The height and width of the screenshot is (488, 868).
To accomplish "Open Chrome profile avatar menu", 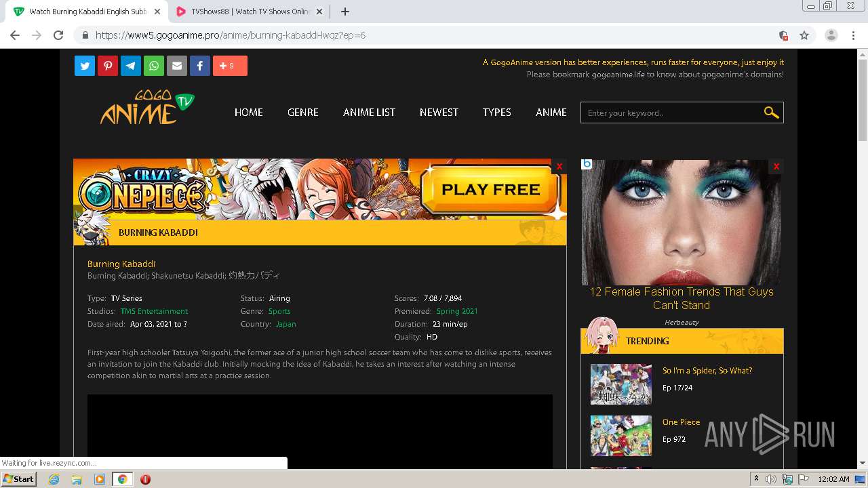I will [831, 35].
